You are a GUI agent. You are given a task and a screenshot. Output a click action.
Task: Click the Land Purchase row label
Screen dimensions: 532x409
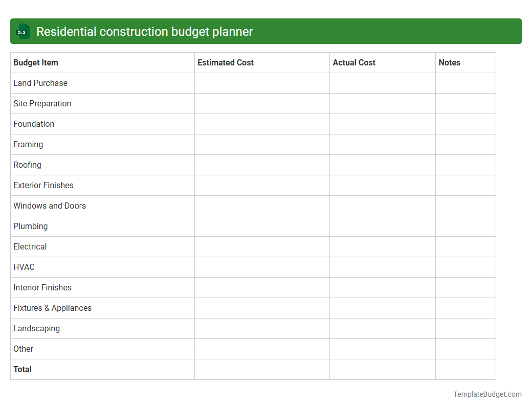point(40,83)
